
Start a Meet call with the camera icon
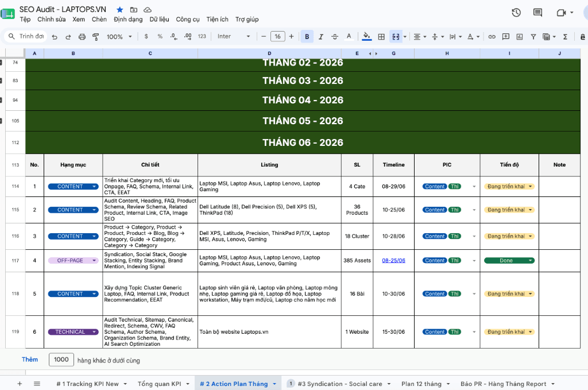pos(561,13)
